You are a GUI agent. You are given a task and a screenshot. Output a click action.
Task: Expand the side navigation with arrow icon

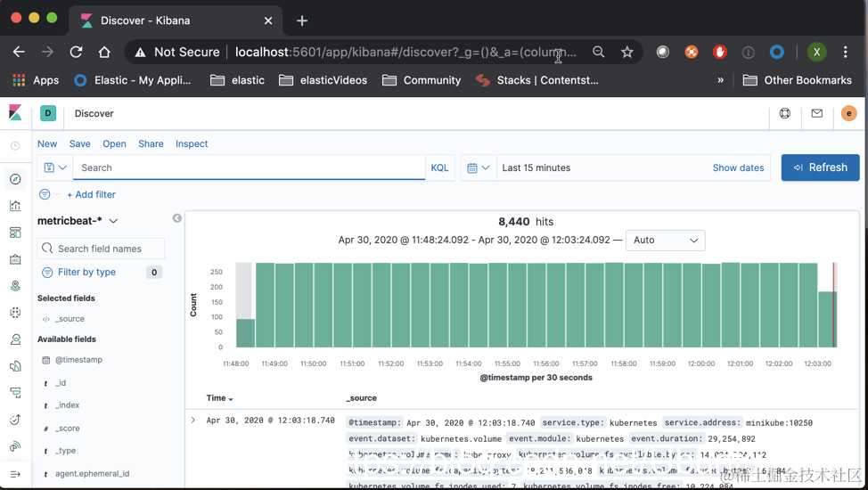point(15,474)
